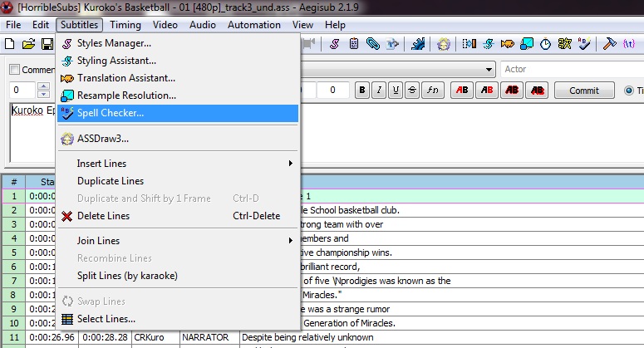The width and height of the screenshot is (644, 348).
Task: Toggle Underline formatting button
Action: pyautogui.click(x=396, y=90)
